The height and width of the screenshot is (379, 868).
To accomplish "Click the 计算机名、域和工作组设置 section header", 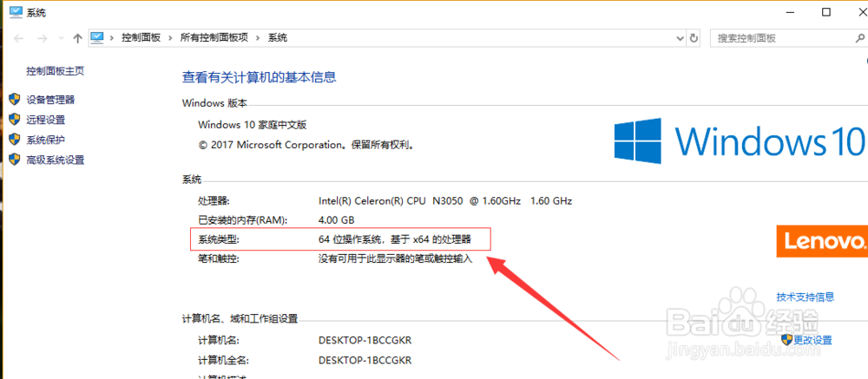I will (240, 318).
